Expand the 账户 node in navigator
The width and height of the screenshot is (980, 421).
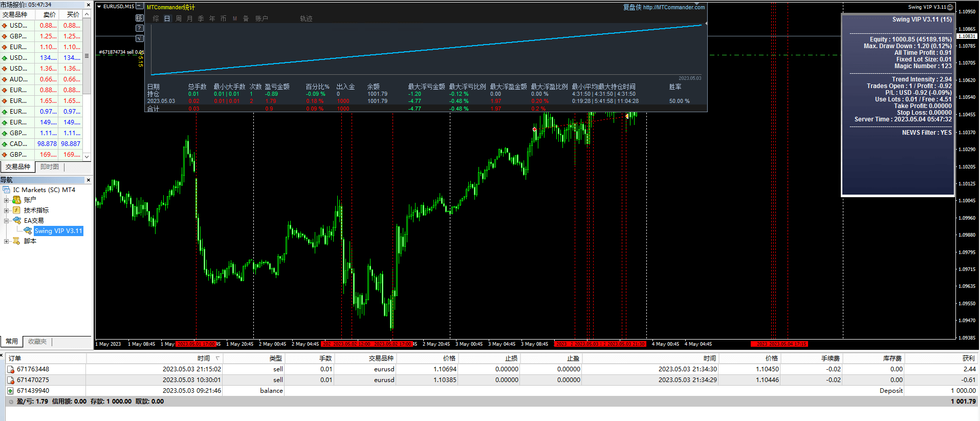tap(7, 200)
